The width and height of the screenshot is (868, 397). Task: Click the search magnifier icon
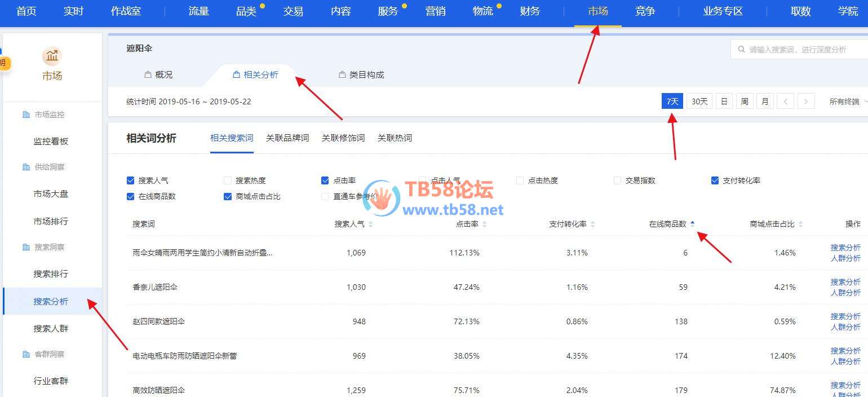741,50
